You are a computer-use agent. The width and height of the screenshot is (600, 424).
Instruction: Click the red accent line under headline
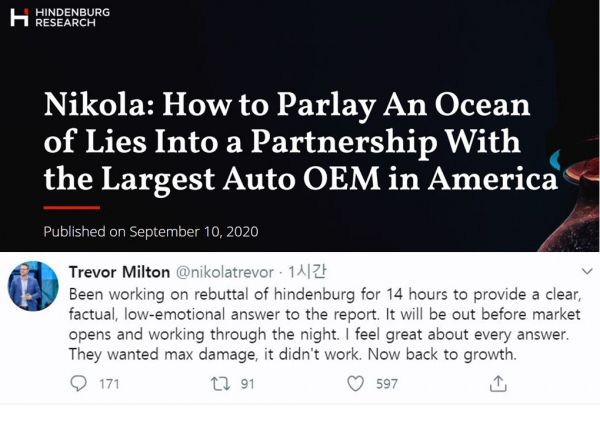click(72, 207)
